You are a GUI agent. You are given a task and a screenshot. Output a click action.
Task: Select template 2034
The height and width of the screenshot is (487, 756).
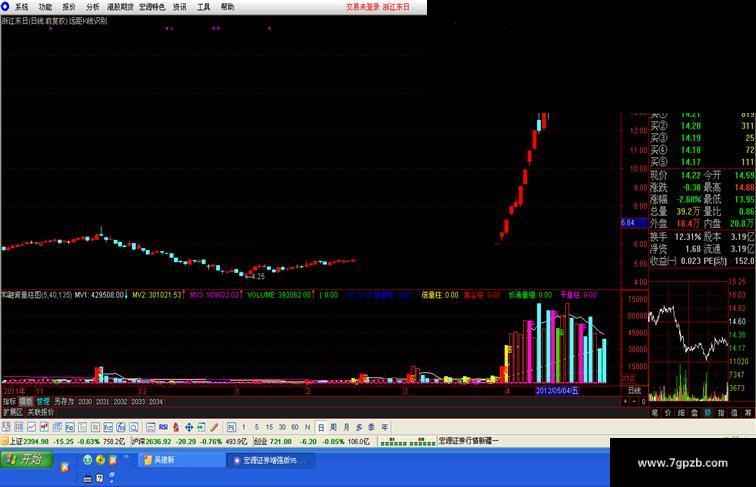[156, 401]
